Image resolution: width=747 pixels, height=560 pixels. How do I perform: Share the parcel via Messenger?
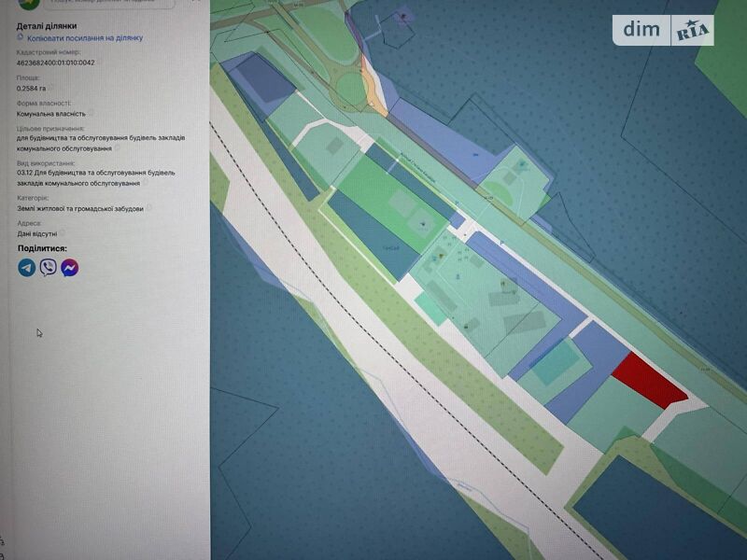(x=69, y=268)
